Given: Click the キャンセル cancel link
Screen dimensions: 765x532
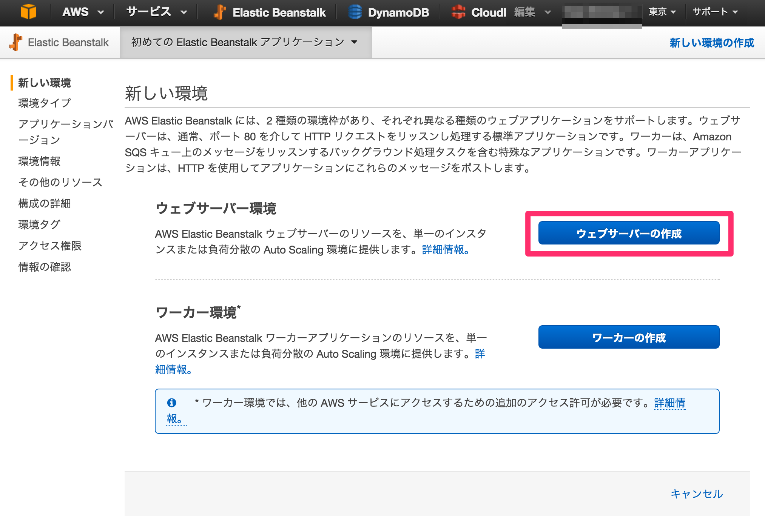Looking at the screenshot, I should [697, 494].
